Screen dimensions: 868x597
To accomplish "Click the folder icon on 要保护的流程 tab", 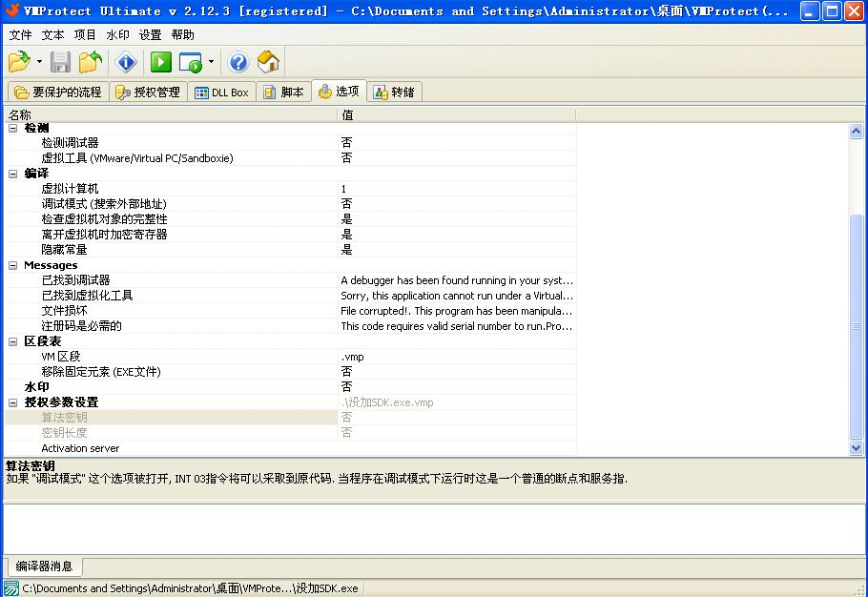I will 22,93.
